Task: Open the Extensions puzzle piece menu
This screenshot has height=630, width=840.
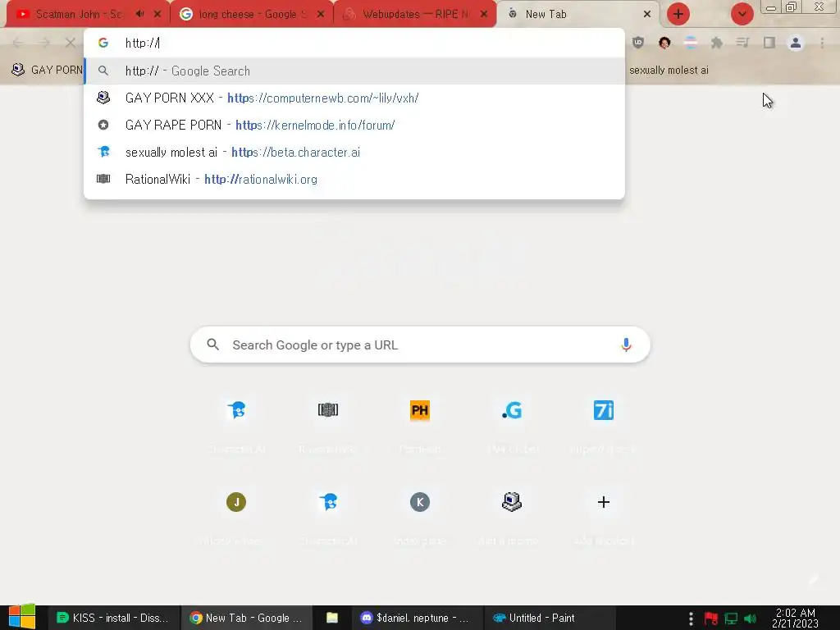Action: [x=717, y=43]
